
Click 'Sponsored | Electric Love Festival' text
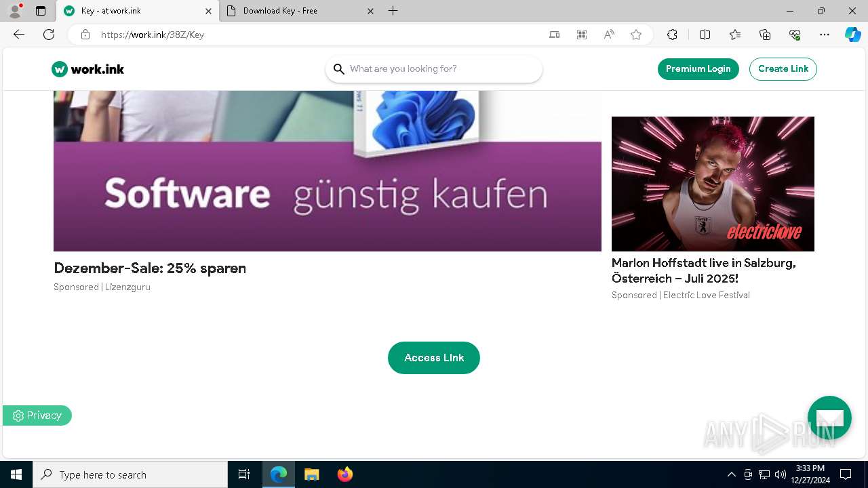pyautogui.click(x=681, y=296)
